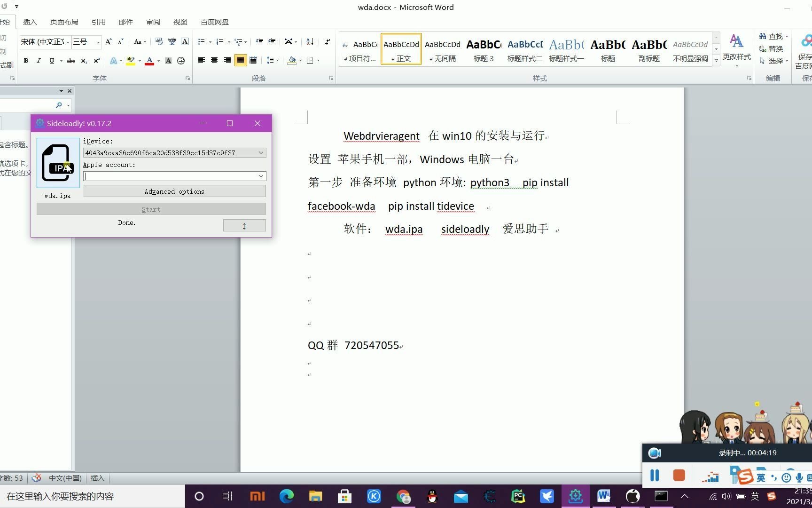Click Advanced options in Sideloadly
The image size is (812, 508).
pyautogui.click(x=174, y=191)
